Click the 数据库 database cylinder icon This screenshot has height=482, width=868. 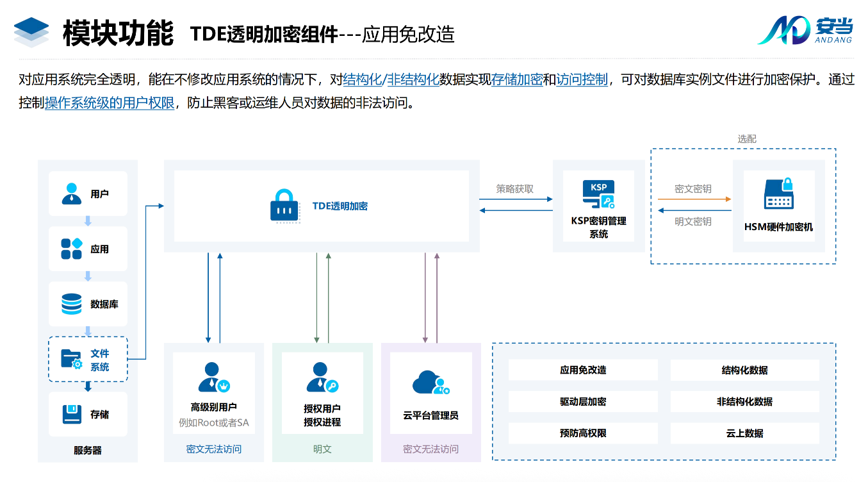(x=71, y=304)
